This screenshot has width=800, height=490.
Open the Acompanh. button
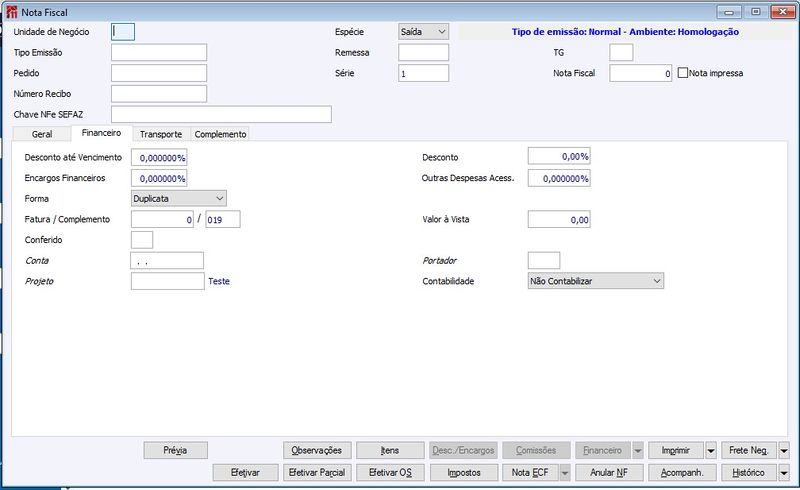(x=682, y=473)
